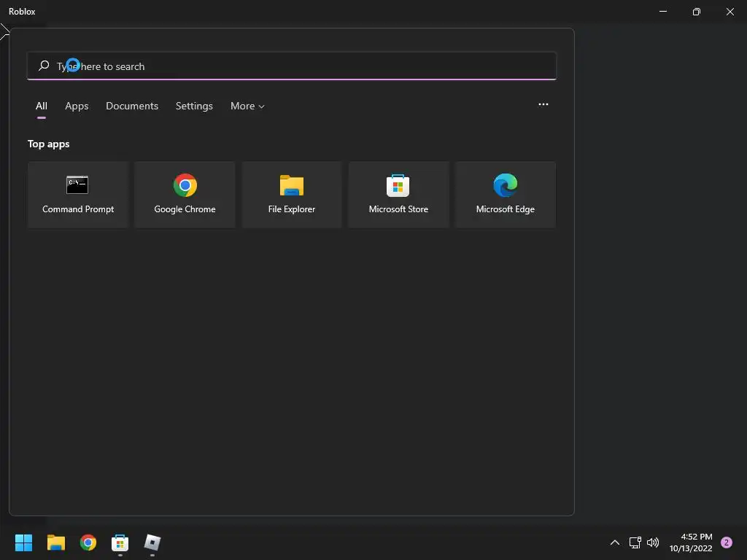Screen dimensions: 747x560
Task: Open the notification badge showing 2
Action: (x=726, y=542)
